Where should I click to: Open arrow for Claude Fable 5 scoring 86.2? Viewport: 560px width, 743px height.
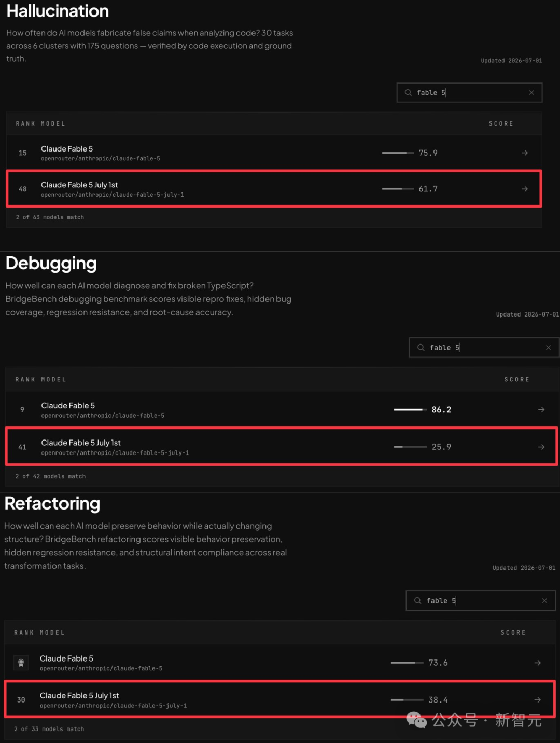(541, 410)
